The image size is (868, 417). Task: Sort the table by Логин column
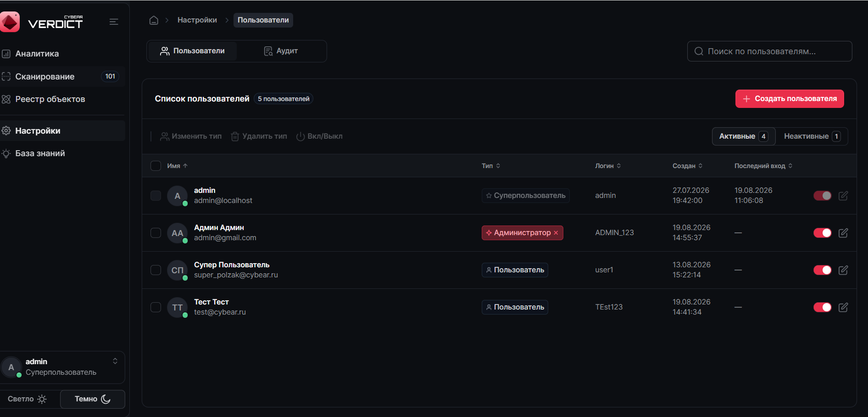point(608,166)
